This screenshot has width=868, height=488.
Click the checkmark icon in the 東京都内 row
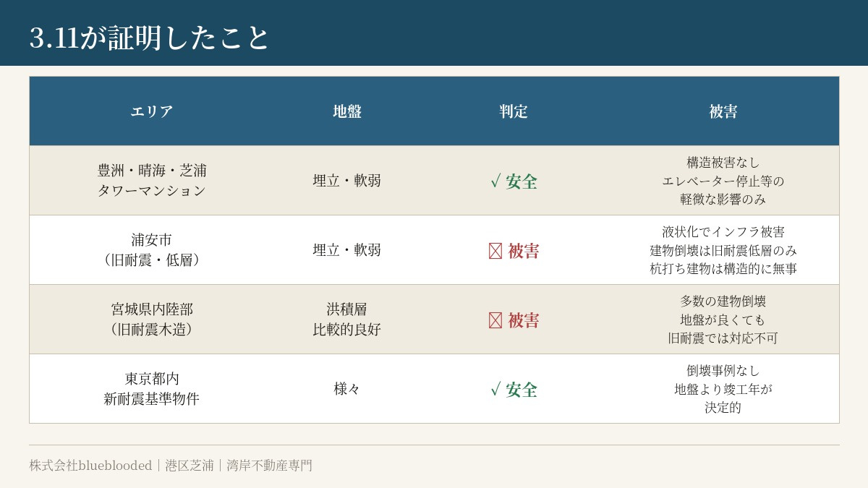[495, 390]
